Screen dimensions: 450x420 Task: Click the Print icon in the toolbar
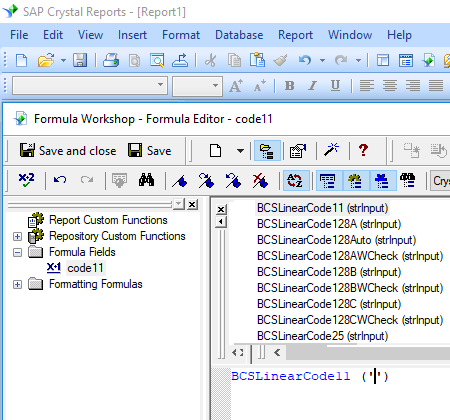click(x=111, y=60)
